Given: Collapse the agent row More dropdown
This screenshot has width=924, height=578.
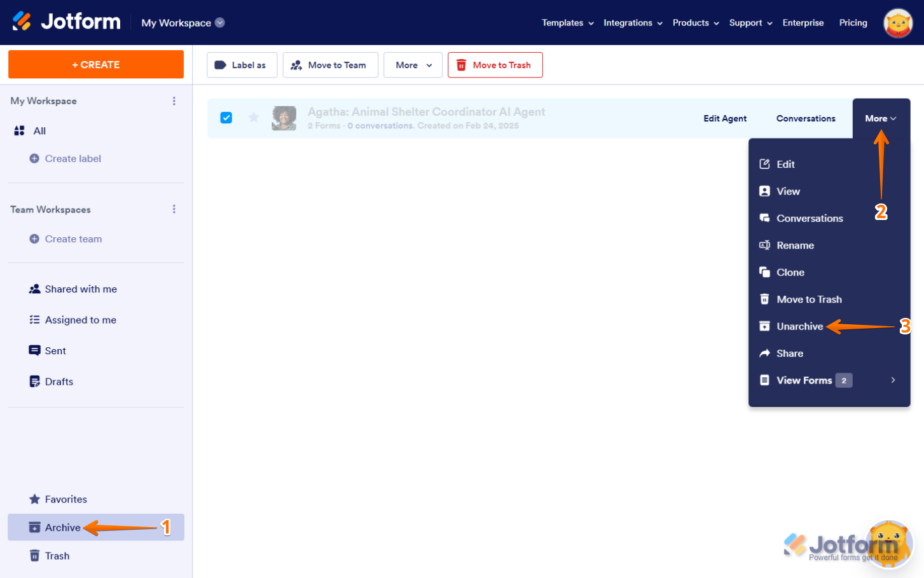Looking at the screenshot, I should pos(881,118).
